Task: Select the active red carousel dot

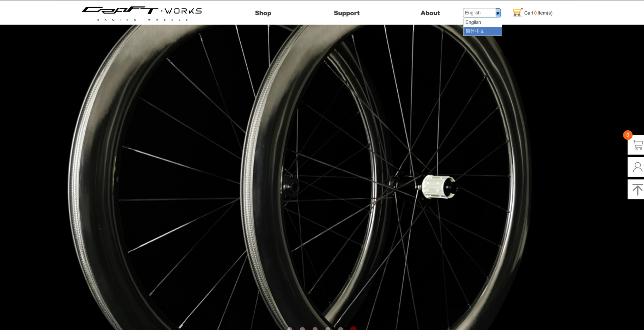Action: coord(353,328)
